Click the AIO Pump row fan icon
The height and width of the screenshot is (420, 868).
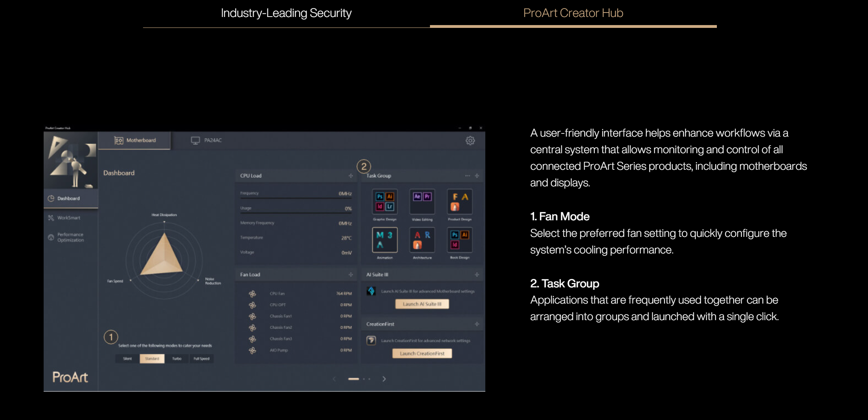[252, 350]
